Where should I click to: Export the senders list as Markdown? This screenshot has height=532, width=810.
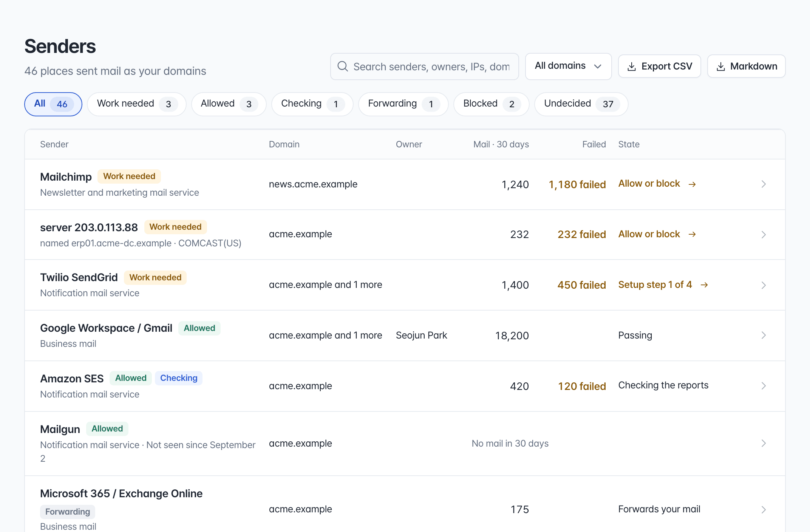pos(746,66)
